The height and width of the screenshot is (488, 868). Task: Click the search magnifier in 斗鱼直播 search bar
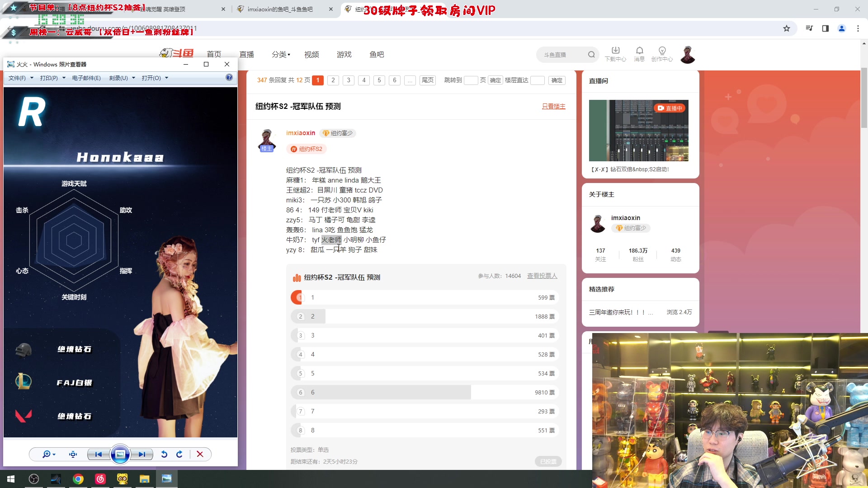[x=591, y=54]
